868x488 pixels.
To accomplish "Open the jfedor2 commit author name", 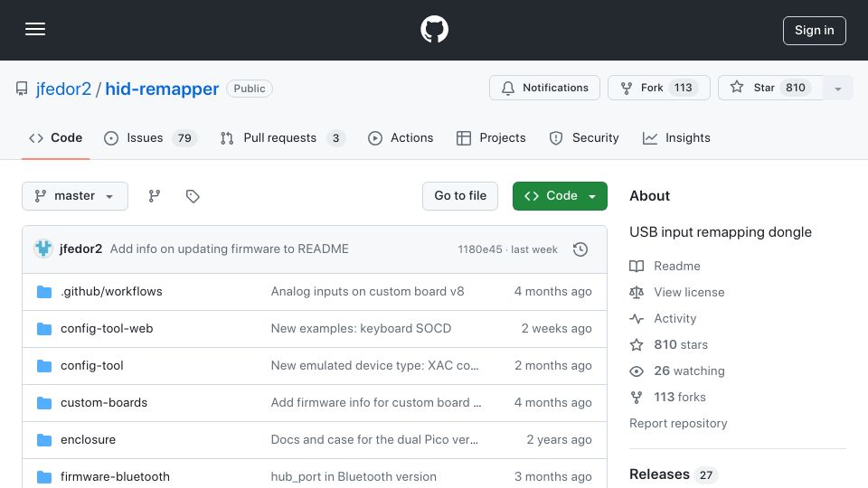I will (x=80, y=249).
